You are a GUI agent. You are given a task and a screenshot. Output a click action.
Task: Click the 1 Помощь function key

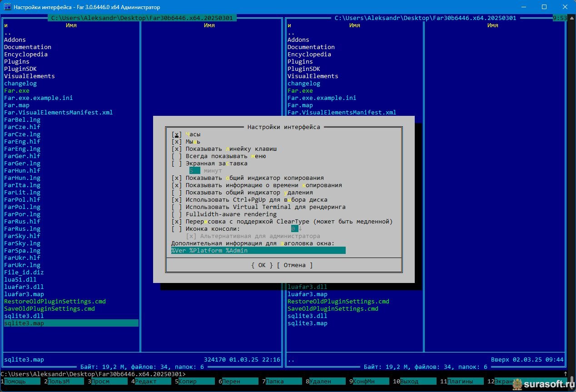tap(22, 382)
